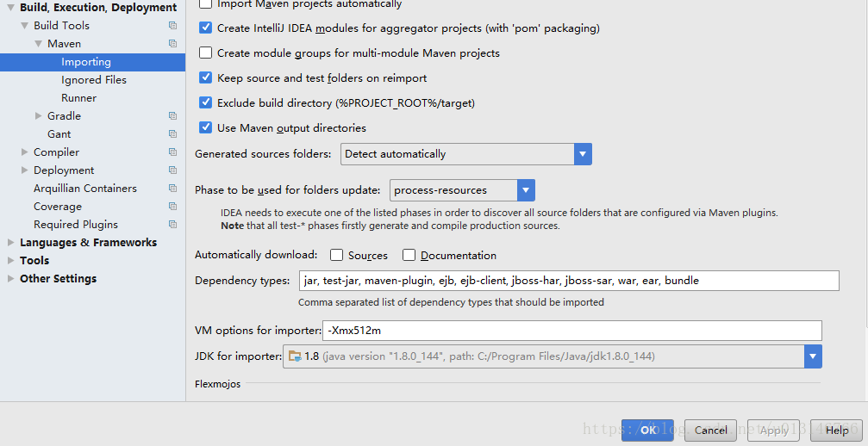Image resolution: width=868 pixels, height=446 pixels.
Task: Click project-level icon beside Coverage
Action: point(172,206)
